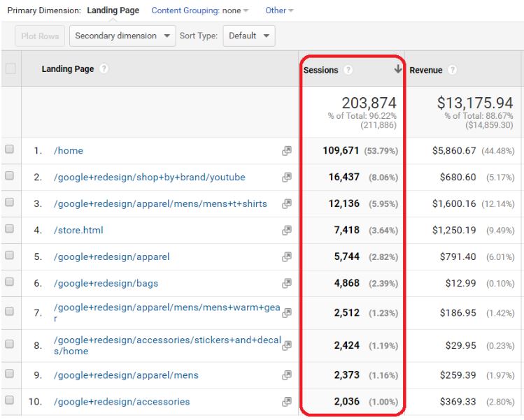This screenshot has width=524, height=420.
Task: Select sessions value 109,671
Action: coord(341,150)
